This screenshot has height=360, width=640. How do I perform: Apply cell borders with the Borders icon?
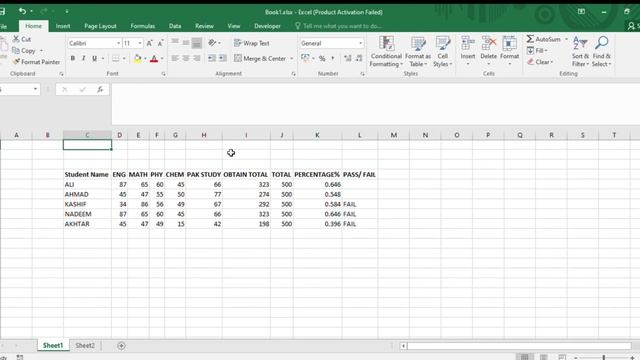pyautogui.click(x=116, y=59)
